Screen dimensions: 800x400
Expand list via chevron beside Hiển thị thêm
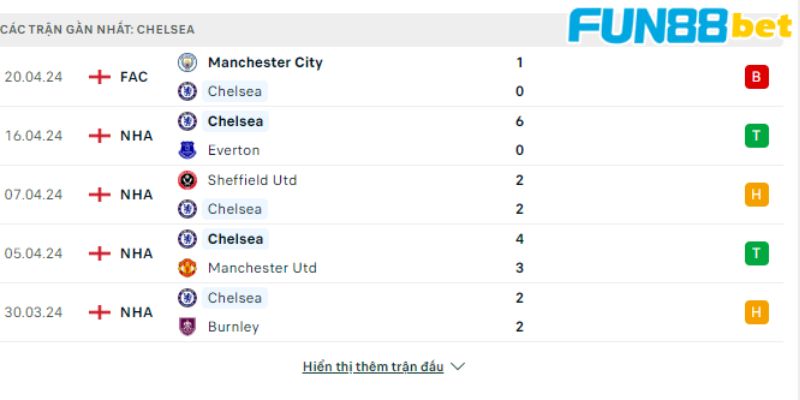(458, 366)
